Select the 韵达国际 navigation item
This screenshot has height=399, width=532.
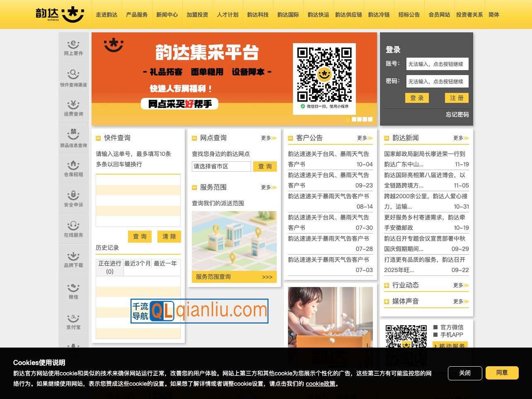coord(288,15)
